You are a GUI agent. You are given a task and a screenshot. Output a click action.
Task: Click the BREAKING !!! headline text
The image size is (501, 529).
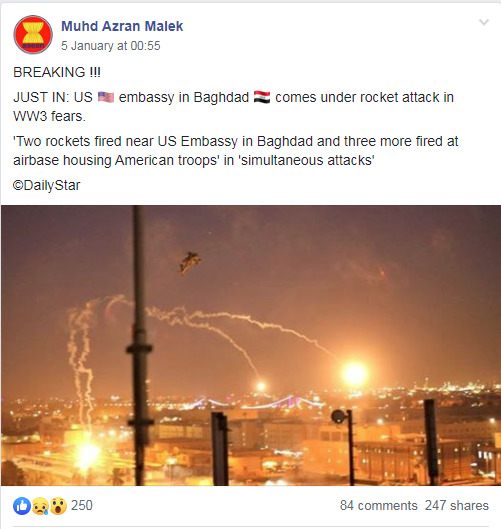point(57,72)
